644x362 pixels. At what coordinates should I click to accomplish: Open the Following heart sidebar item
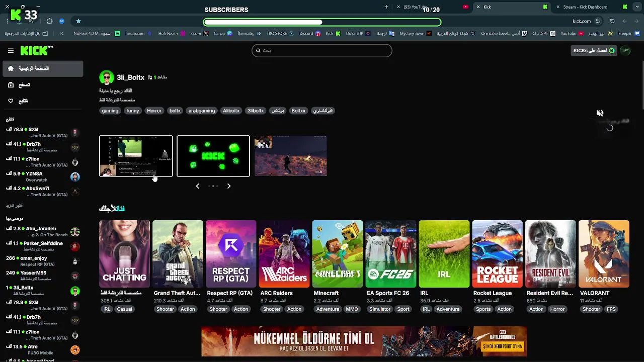[43, 101]
